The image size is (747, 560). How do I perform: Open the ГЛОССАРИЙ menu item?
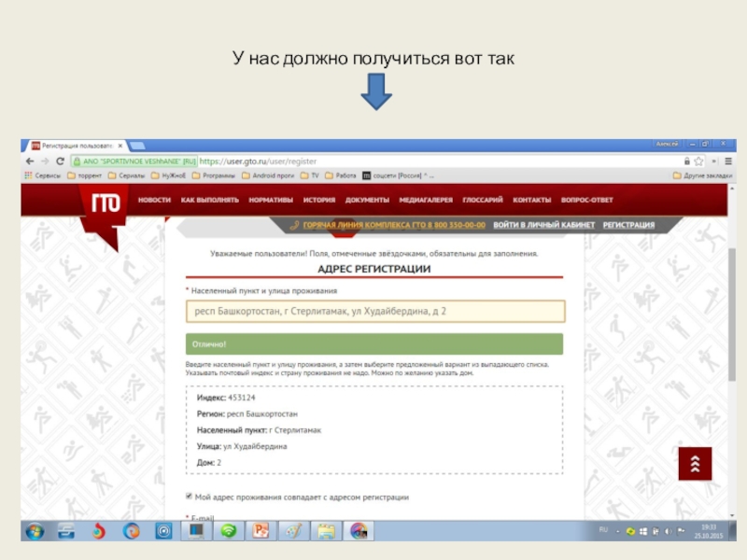(483, 200)
